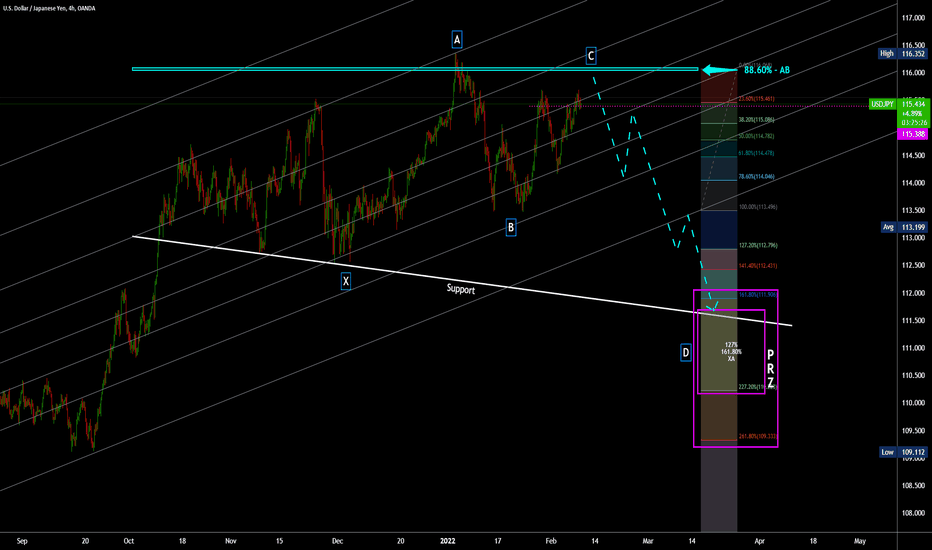Select the point X label
932x550 pixels.
click(345, 281)
